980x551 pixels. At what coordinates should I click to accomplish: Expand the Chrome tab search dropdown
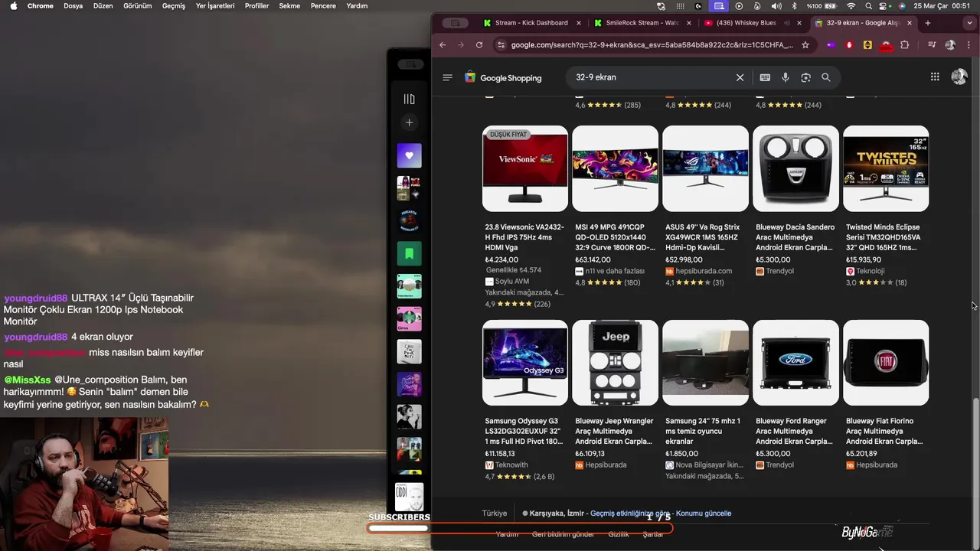click(x=971, y=23)
